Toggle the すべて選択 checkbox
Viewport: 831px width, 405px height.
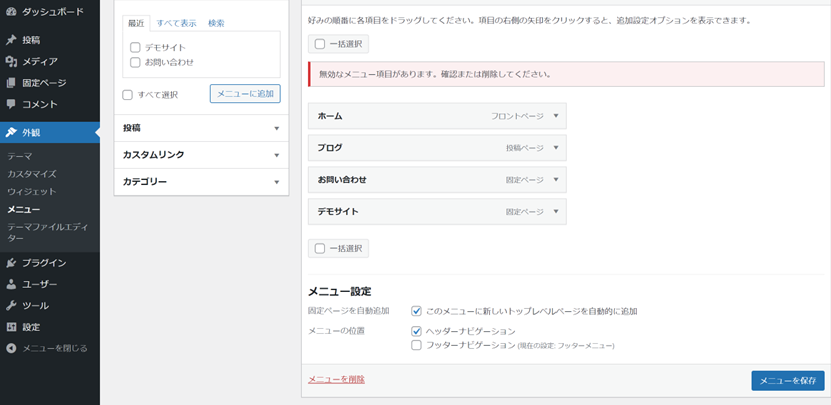[127, 95]
